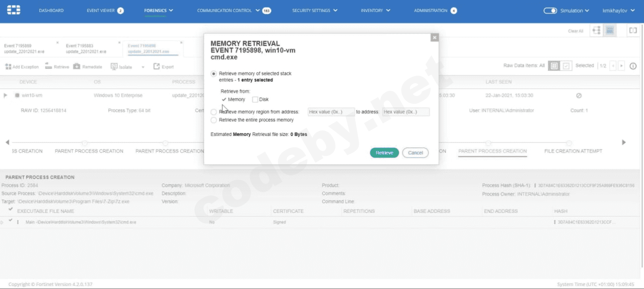The width and height of the screenshot is (644, 289).
Task: Open the Isolate dropdown arrow
Action: (x=143, y=67)
